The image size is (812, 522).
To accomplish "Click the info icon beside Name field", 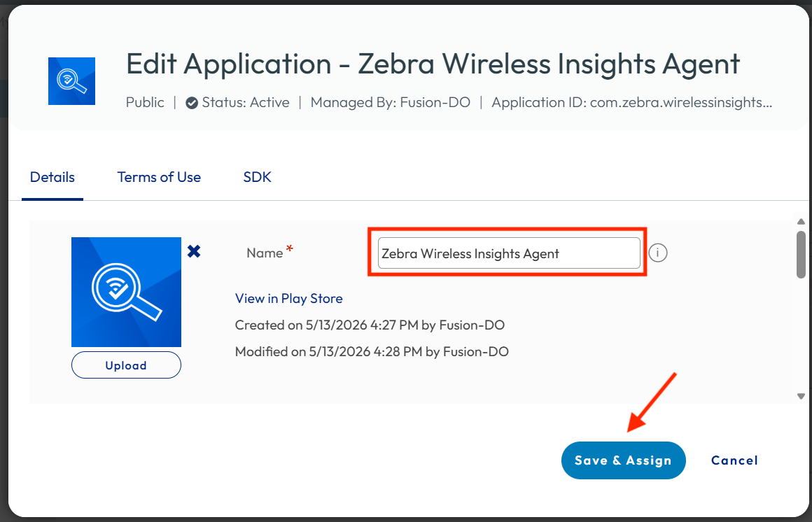I will click(658, 253).
